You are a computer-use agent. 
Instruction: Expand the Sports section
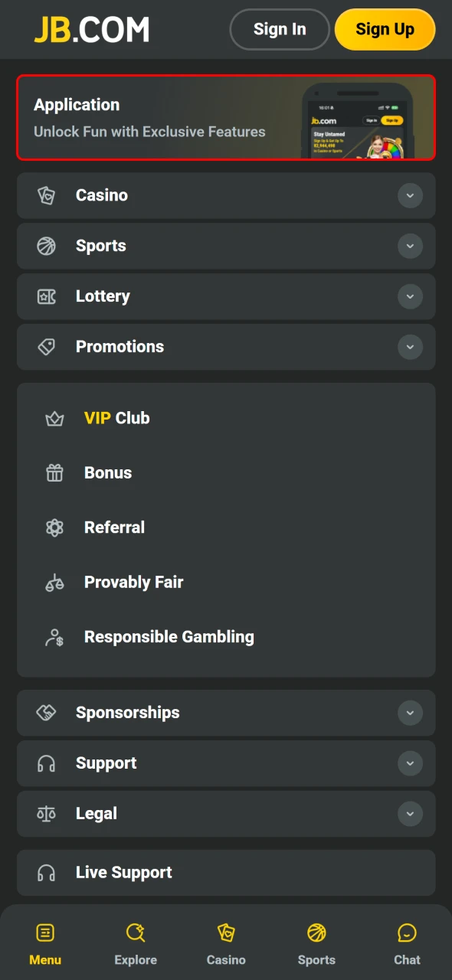(411, 246)
